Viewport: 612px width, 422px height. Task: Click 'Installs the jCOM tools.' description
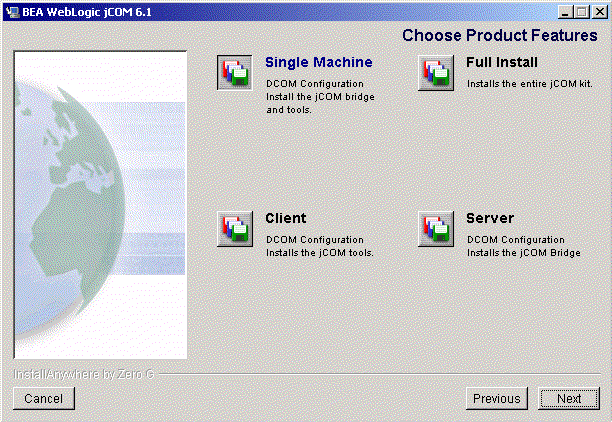[x=320, y=253]
